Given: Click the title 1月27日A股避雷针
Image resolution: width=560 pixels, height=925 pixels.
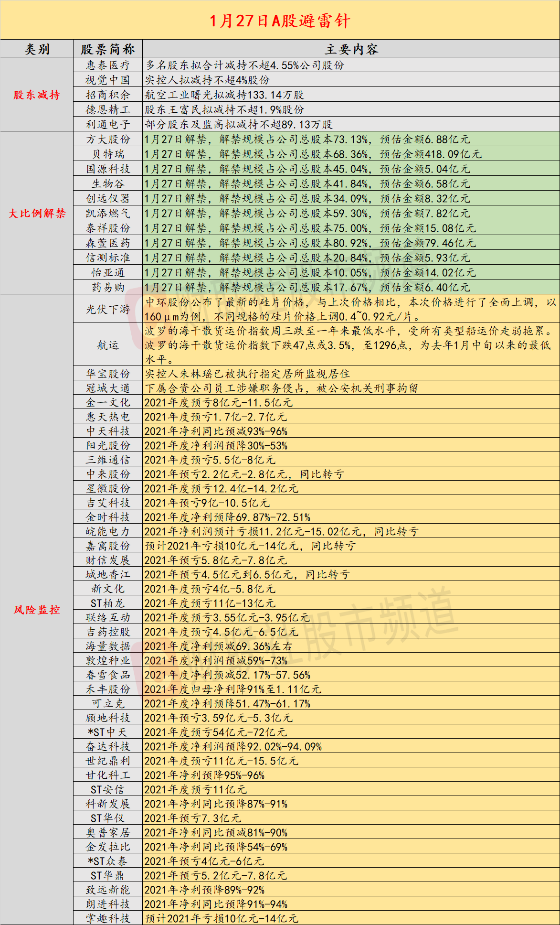Looking at the screenshot, I should (x=280, y=21).
